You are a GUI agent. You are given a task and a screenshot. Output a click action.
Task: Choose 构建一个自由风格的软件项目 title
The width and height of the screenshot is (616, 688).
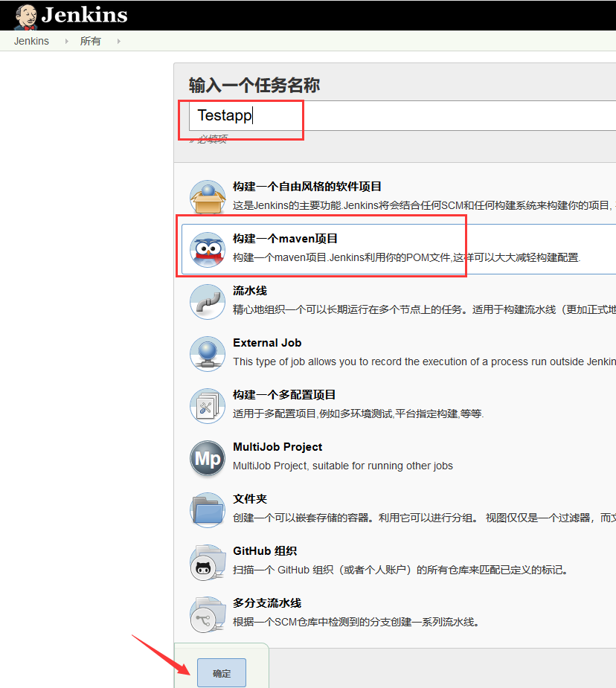point(307,187)
